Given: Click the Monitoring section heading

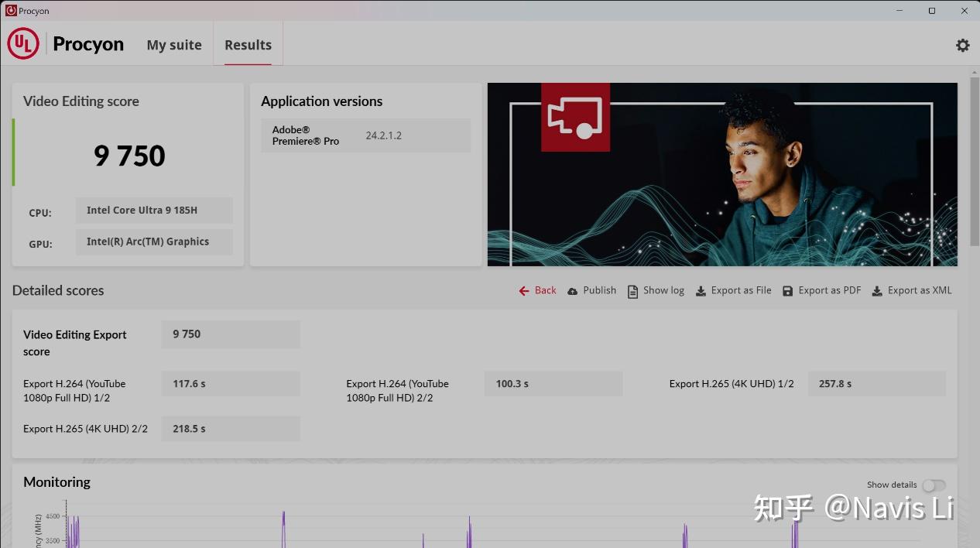Looking at the screenshot, I should coord(57,482).
